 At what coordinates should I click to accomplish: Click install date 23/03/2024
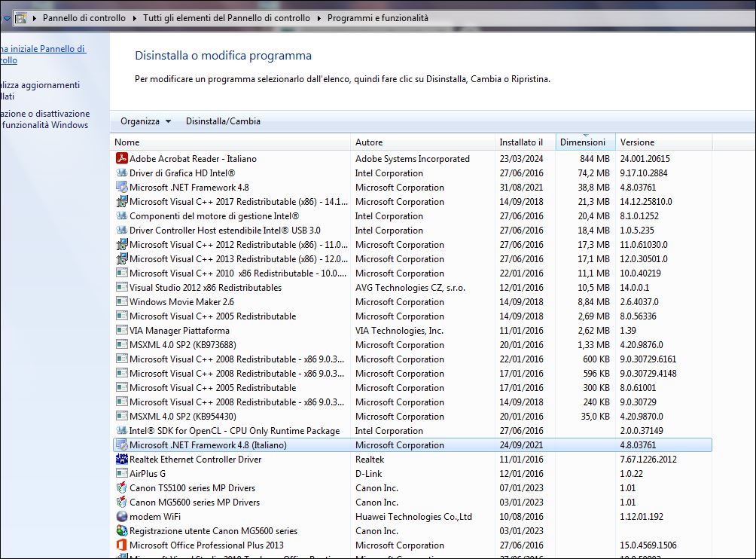click(x=521, y=159)
